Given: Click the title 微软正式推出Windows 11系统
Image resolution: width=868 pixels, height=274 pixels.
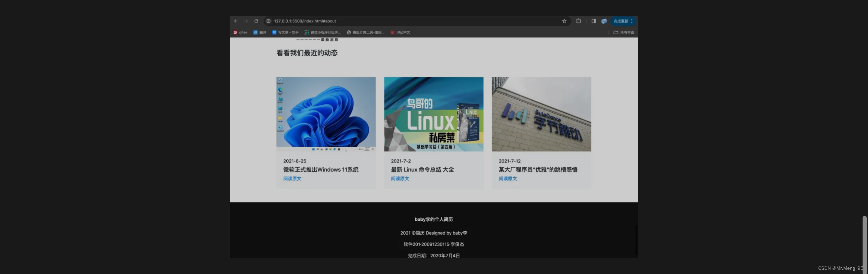Looking at the screenshot, I should pyautogui.click(x=321, y=170).
